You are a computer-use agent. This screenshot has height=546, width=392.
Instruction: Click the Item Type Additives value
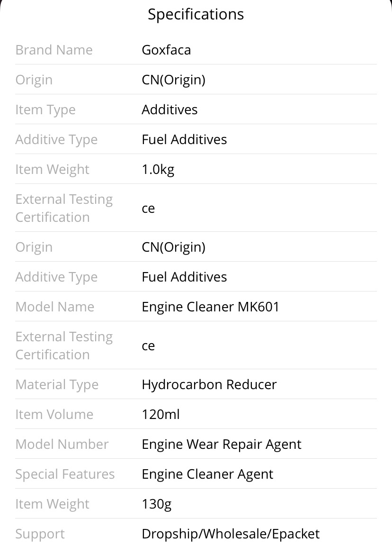click(x=169, y=109)
